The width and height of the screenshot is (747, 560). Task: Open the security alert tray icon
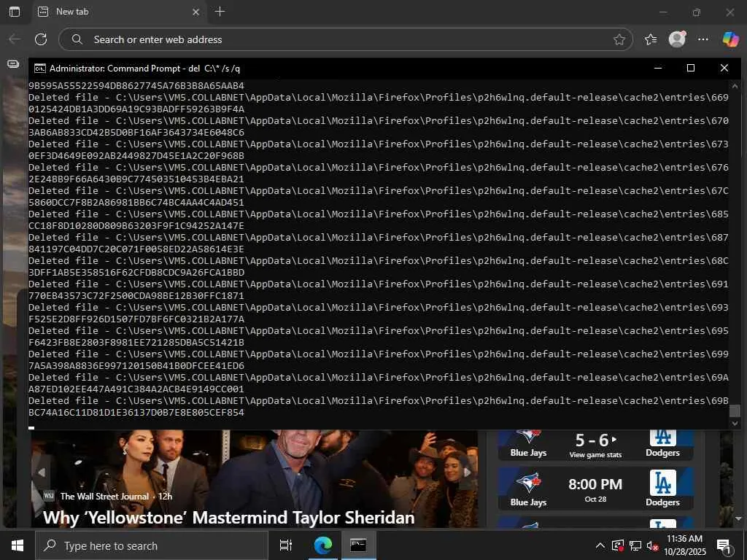point(618,545)
